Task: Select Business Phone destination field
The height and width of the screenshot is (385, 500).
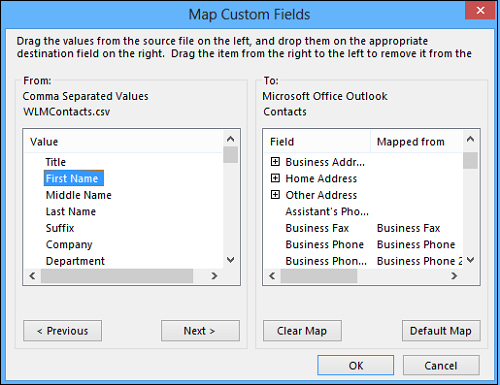Action: [x=324, y=244]
